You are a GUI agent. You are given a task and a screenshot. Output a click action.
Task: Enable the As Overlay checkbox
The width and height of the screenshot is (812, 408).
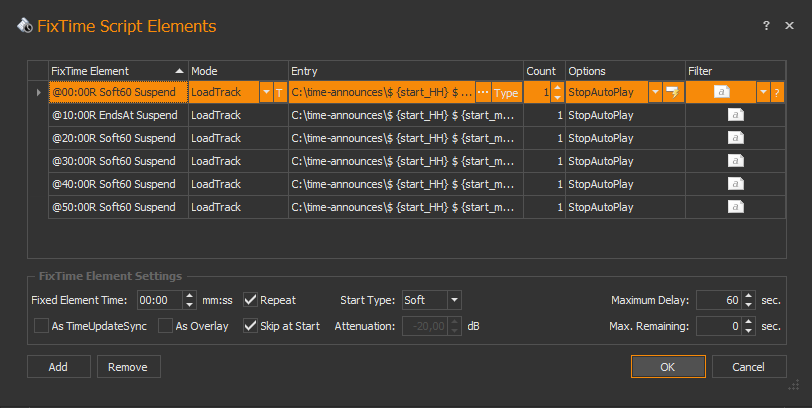coord(165,326)
